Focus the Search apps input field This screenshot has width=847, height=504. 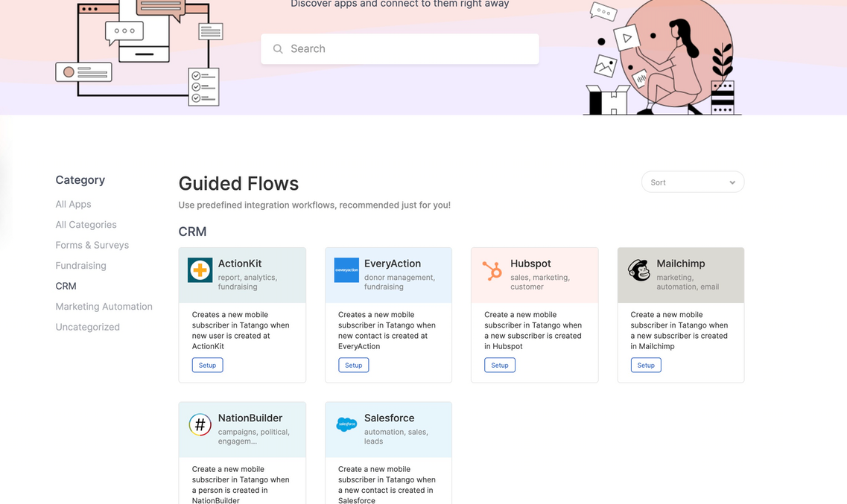click(400, 49)
